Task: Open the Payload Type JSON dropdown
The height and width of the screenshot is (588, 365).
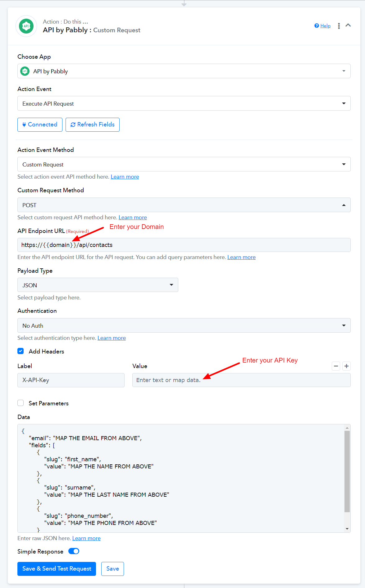Action: [98, 285]
